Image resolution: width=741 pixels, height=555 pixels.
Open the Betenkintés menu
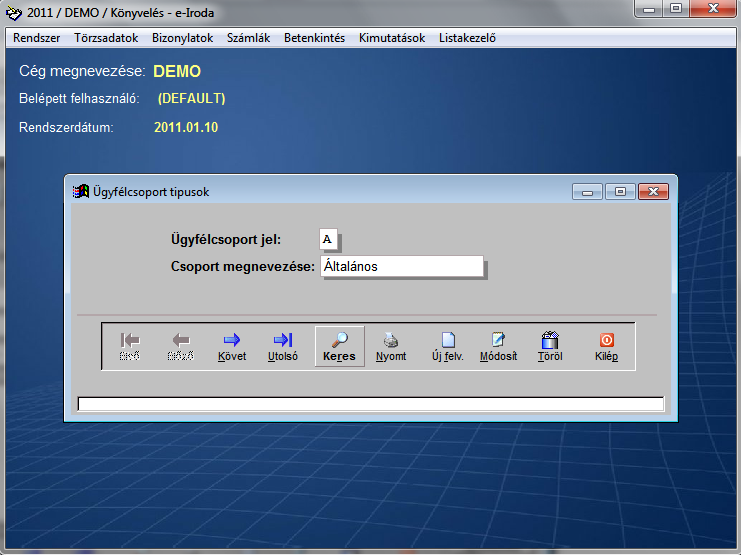coord(314,38)
